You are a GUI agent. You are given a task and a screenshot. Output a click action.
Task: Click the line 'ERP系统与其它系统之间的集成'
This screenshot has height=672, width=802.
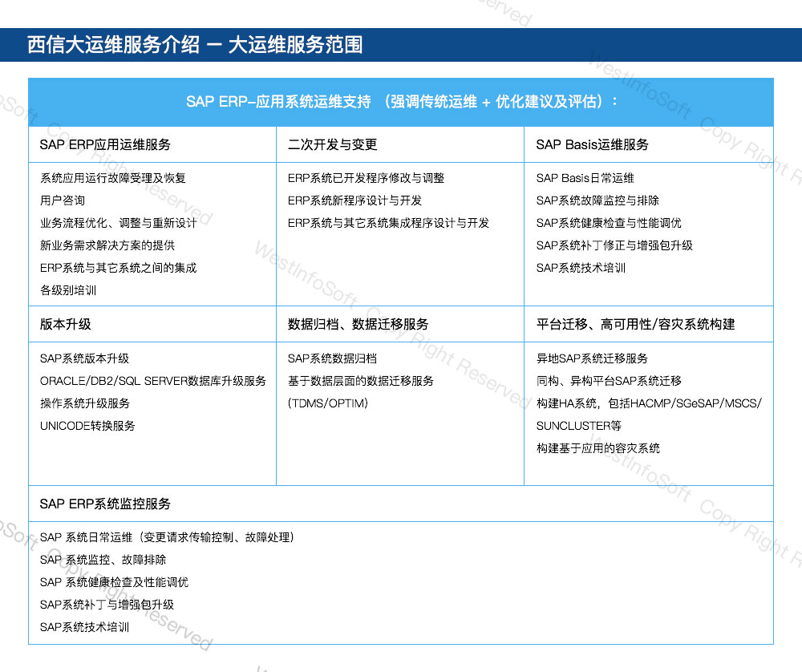(119, 268)
